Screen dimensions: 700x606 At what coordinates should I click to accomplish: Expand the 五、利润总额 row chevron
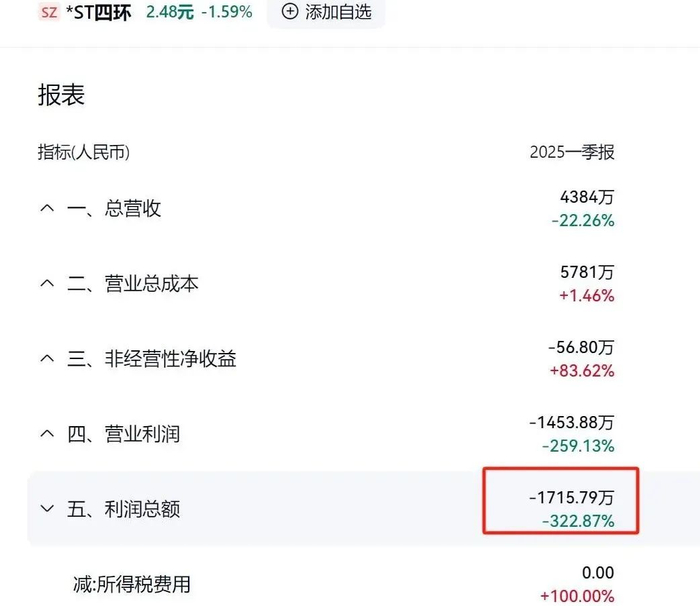tap(46, 509)
